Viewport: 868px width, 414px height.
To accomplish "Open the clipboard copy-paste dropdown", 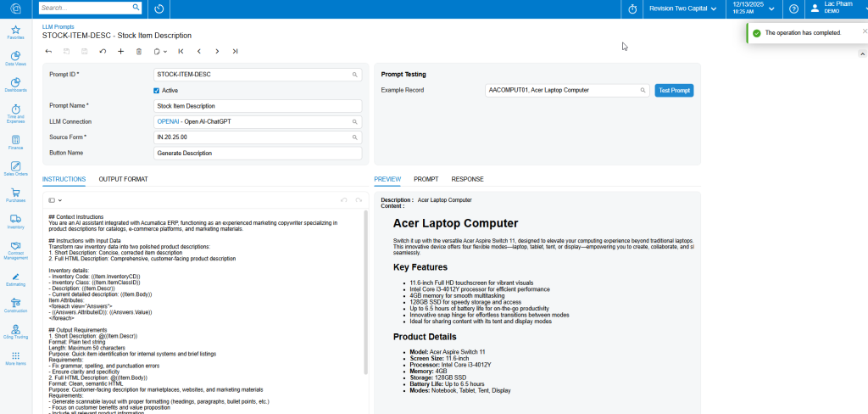I will (160, 52).
